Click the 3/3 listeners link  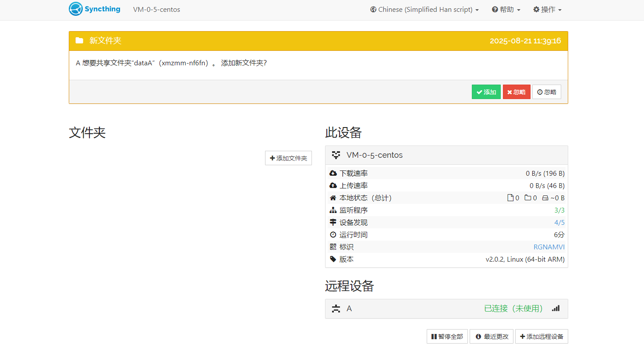coord(559,210)
